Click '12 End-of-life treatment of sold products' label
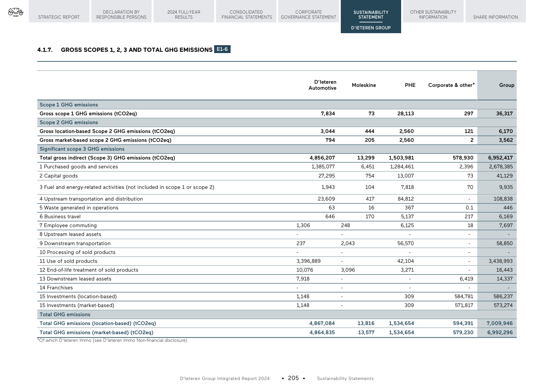 (89, 270)
